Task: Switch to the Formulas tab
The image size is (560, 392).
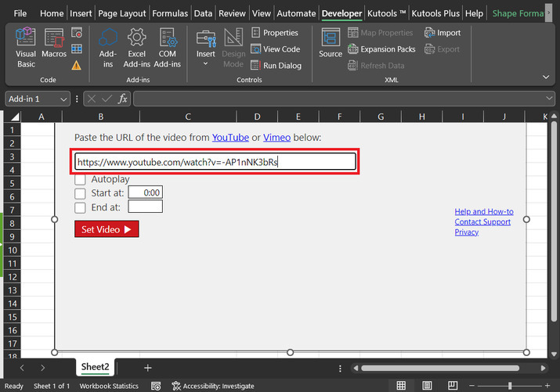Action: coord(170,13)
